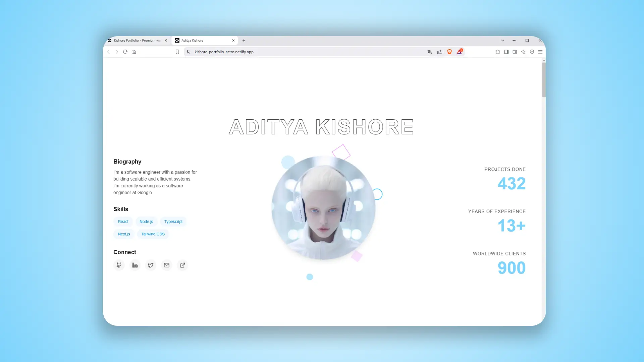The width and height of the screenshot is (644, 362).
Task: Toggle the browser sidebar panel icon
Action: point(506,52)
